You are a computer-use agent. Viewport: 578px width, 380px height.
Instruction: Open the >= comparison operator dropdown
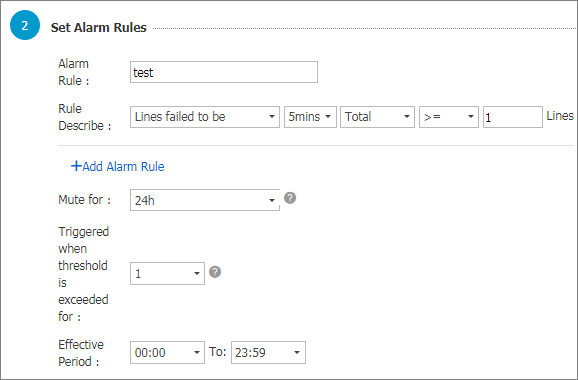pyautogui.click(x=449, y=117)
